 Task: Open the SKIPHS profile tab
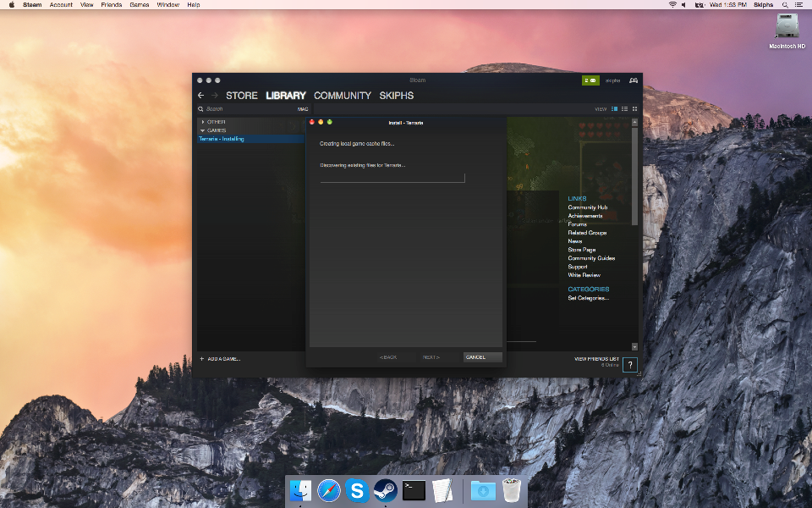396,96
